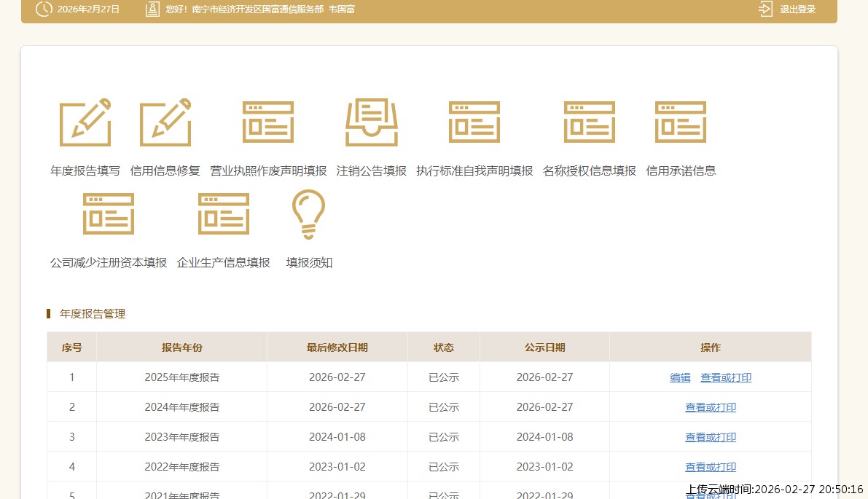Open 查看或打印 for 2024年度报告
The image size is (868, 499).
(x=711, y=407)
